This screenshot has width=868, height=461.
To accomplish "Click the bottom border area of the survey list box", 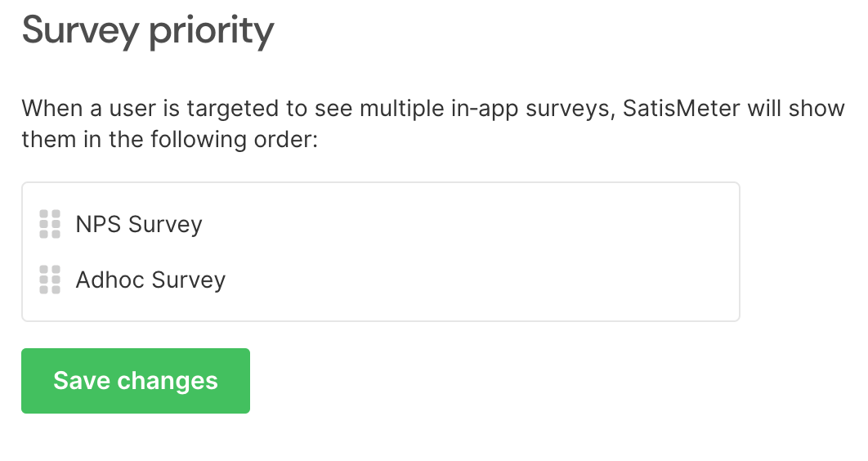I will pyautogui.click(x=380, y=320).
